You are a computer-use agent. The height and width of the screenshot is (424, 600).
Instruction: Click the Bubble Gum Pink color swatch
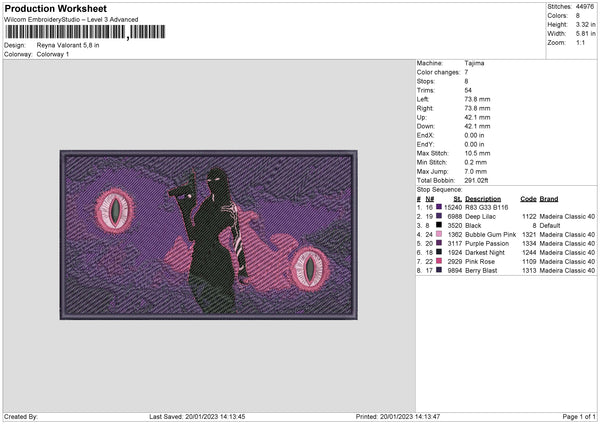[x=439, y=234]
